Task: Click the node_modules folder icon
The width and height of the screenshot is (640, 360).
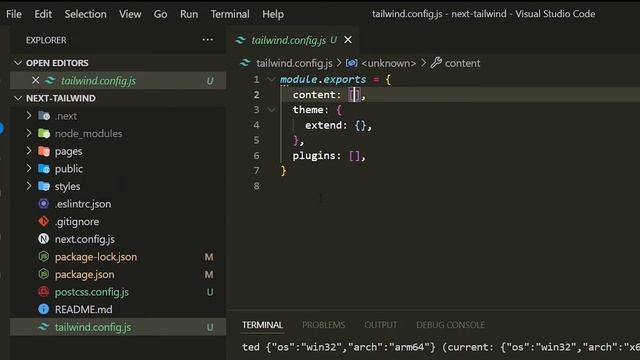Action: tap(44, 133)
